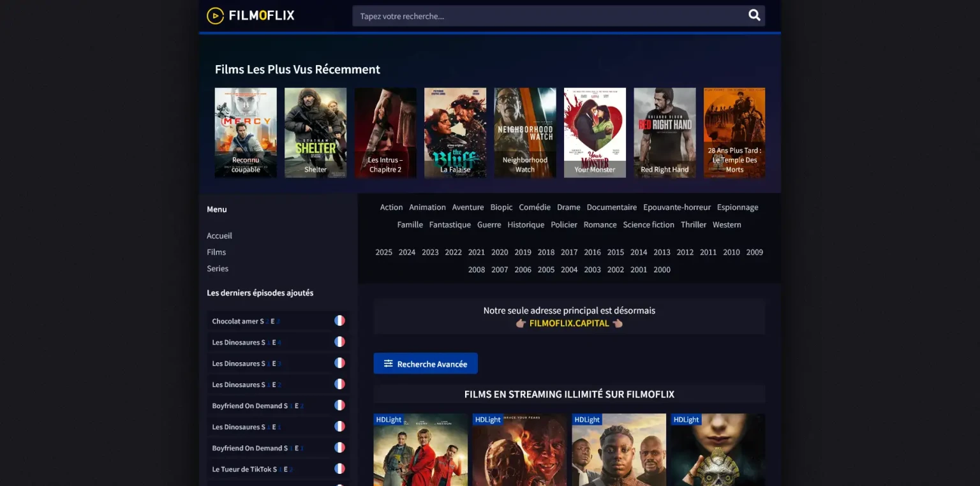The height and width of the screenshot is (486, 980).
Task: Select the Romance genre
Action: (x=600, y=225)
